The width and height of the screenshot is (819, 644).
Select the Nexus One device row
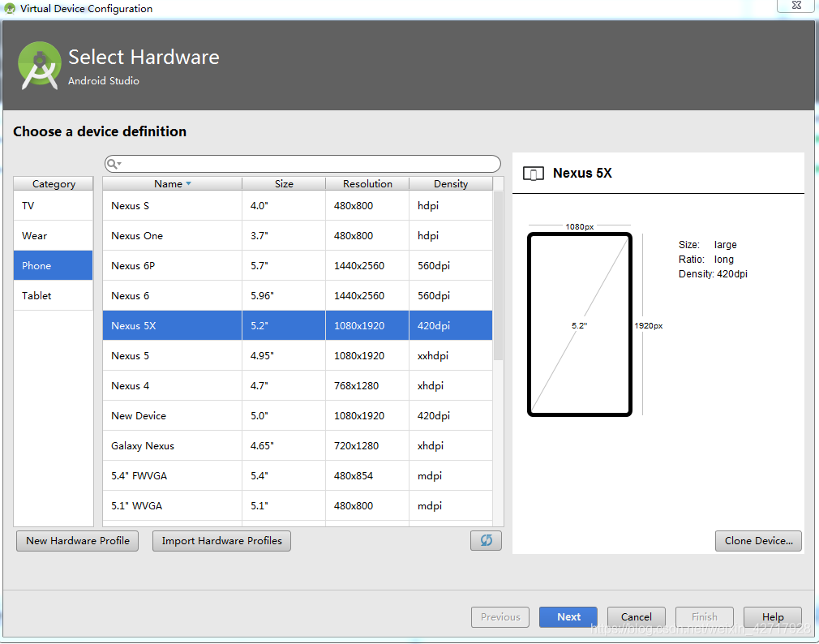(298, 235)
